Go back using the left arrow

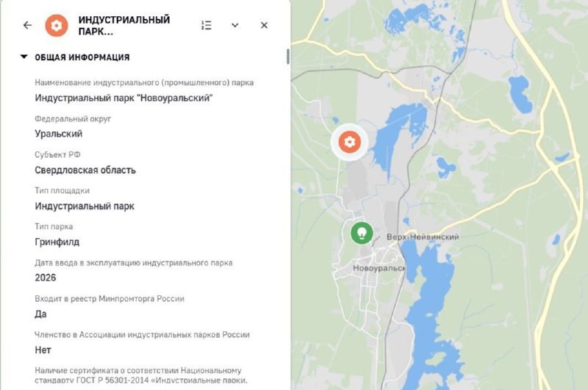[x=27, y=25]
